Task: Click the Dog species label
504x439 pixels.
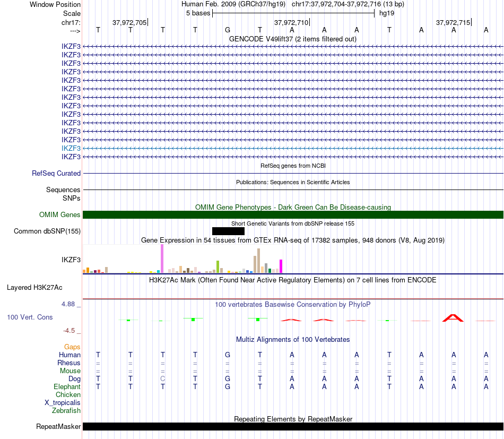Action: [74, 379]
